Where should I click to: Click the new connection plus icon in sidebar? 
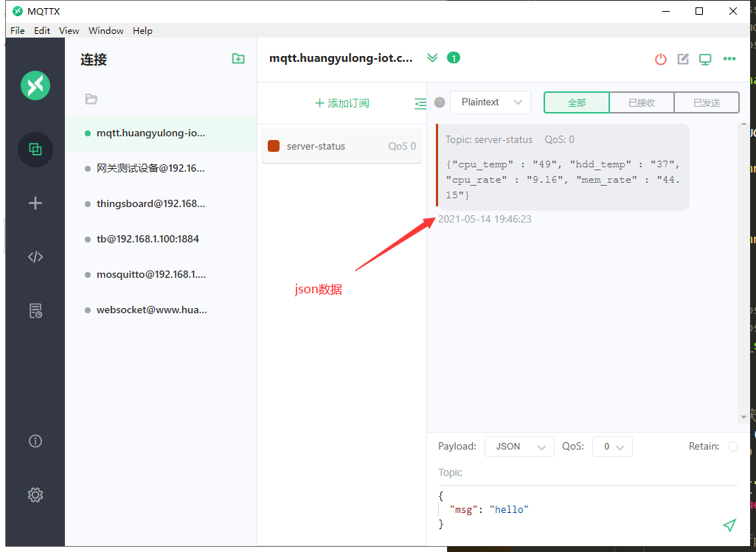pos(35,203)
